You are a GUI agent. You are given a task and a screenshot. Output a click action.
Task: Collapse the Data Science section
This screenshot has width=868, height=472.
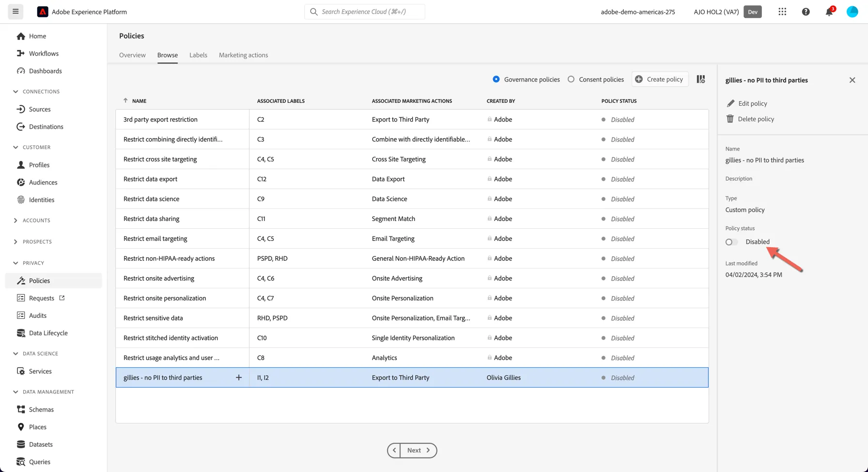(x=15, y=354)
